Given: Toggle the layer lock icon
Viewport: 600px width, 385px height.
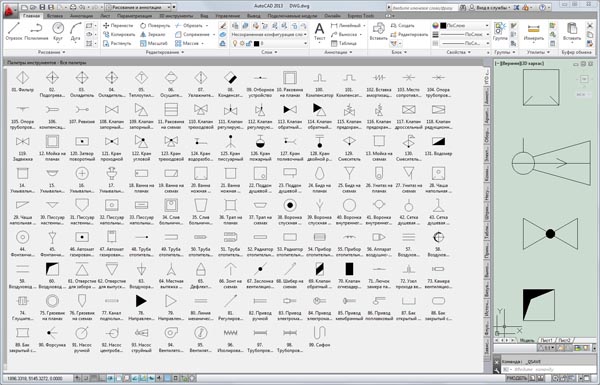Looking at the screenshot, I should pos(249,44).
